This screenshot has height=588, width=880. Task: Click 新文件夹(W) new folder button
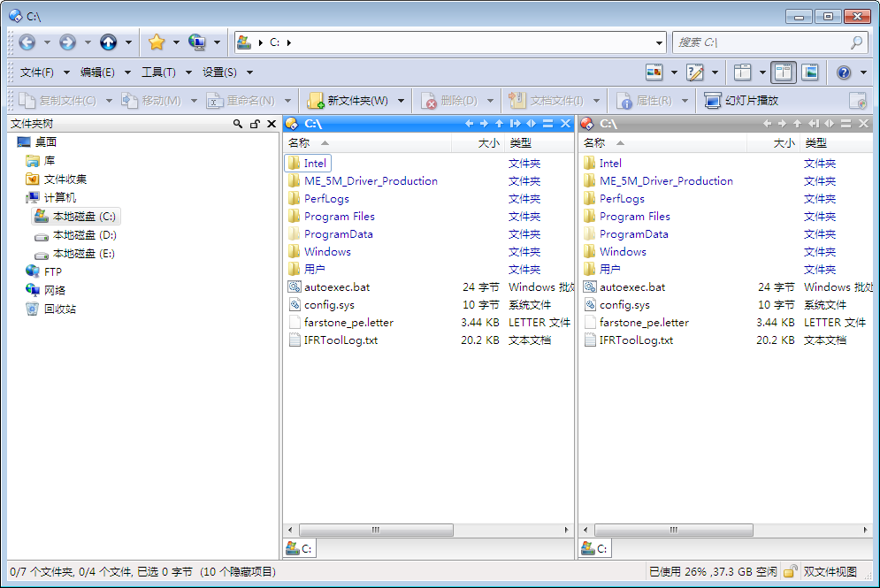point(348,101)
